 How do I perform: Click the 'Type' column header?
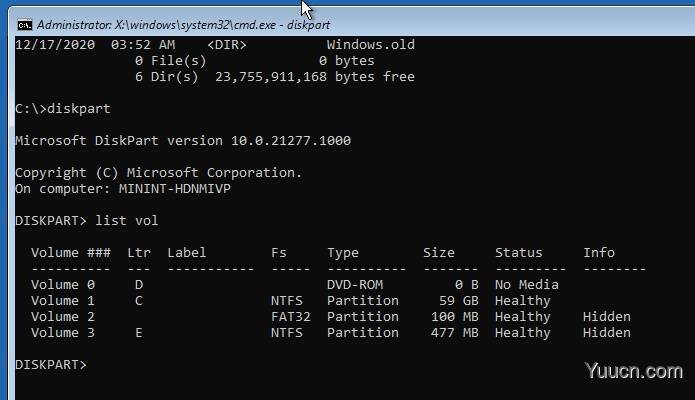pos(343,253)
